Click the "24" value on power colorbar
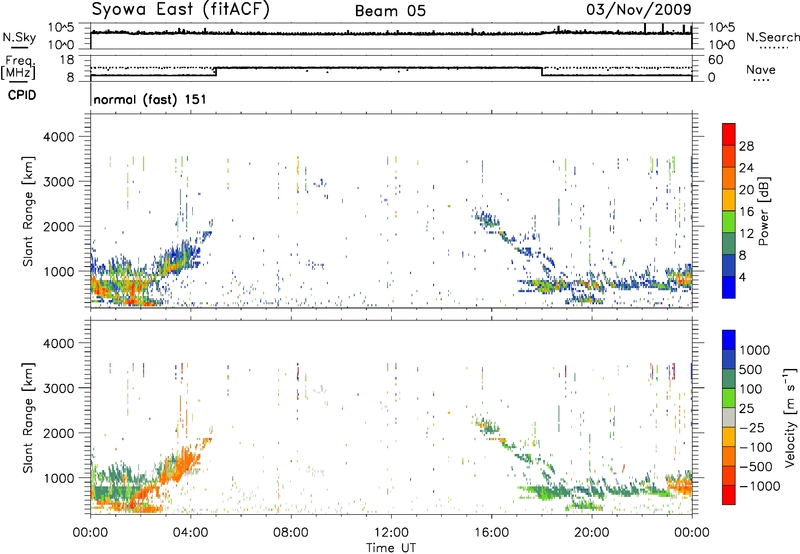 tap(746, 168)
